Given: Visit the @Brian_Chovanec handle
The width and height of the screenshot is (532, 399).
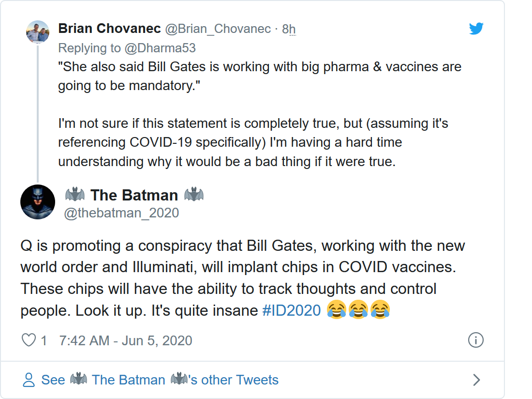Looking at the screenshot, I should coord(218,29).
